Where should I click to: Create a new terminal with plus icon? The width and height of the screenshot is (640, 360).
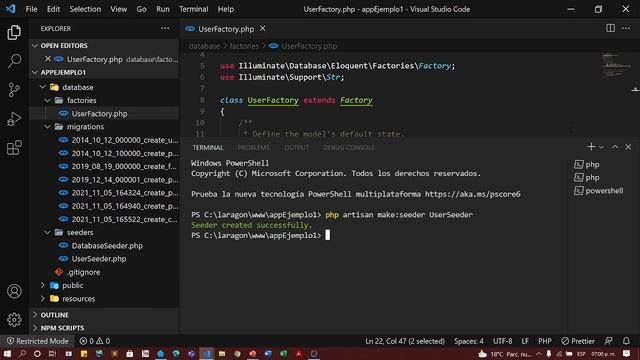(591, 147)
